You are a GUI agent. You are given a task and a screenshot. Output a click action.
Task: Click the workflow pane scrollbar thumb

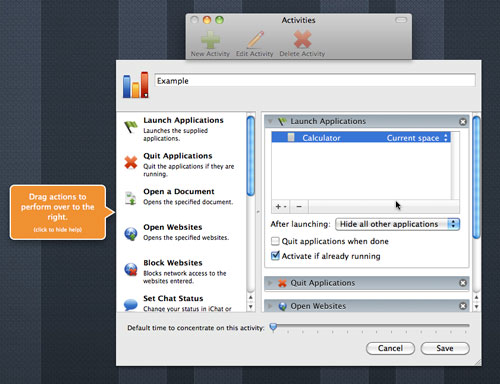click(x=476, y=177)
